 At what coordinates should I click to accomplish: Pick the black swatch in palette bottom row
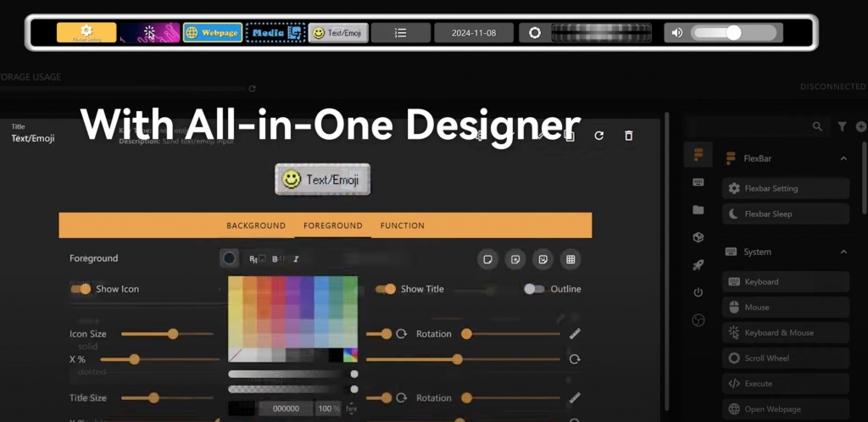[x=336, y=354]
